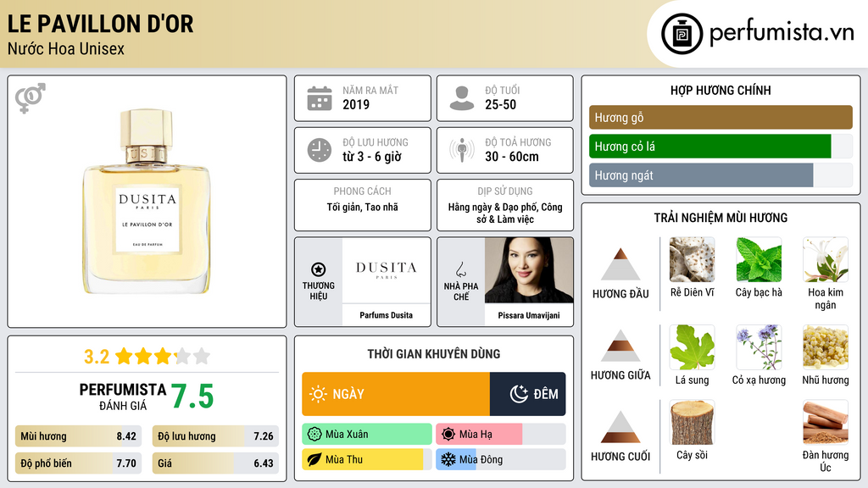This screenshot has width=868, height=488.
Task: Click the nose icon above Nhà pha chế
Action: (460, 269)
